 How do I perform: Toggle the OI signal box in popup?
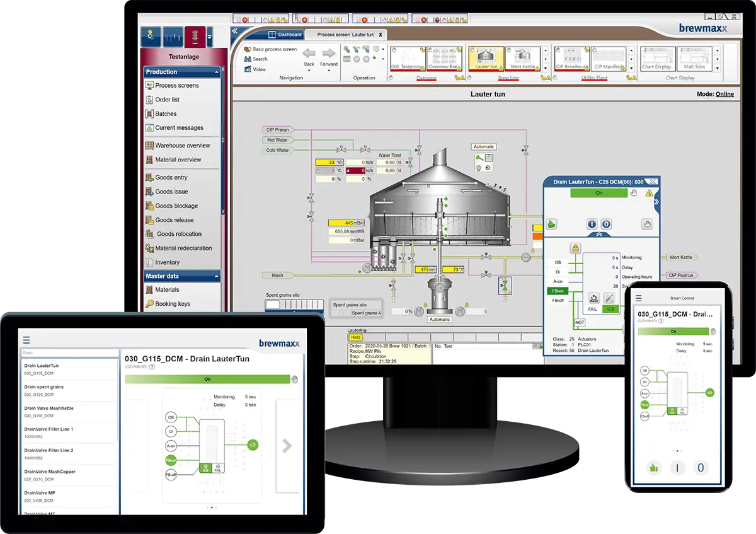(x=558, y=272)
